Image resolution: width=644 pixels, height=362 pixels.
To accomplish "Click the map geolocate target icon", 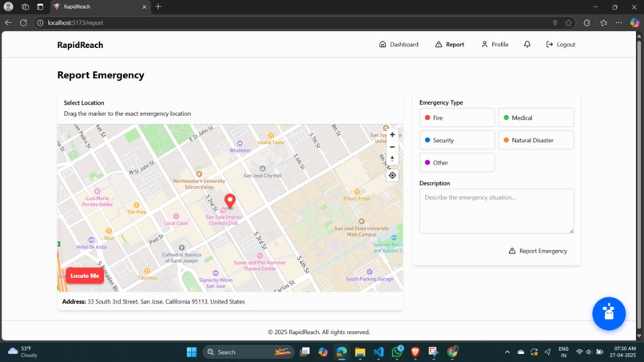I will (x=392, y=176).
